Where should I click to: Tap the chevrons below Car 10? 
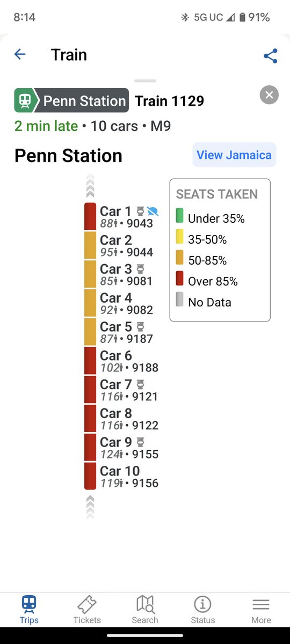(90, 507)
